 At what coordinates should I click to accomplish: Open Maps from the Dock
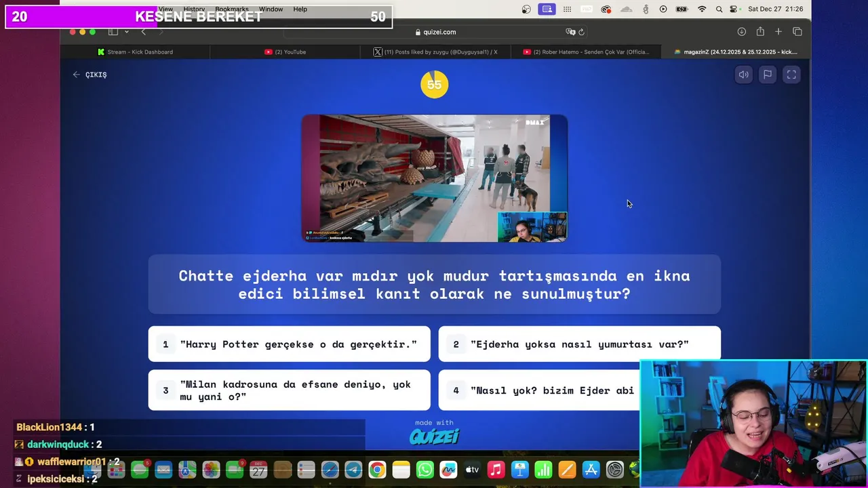pos(187,470)
